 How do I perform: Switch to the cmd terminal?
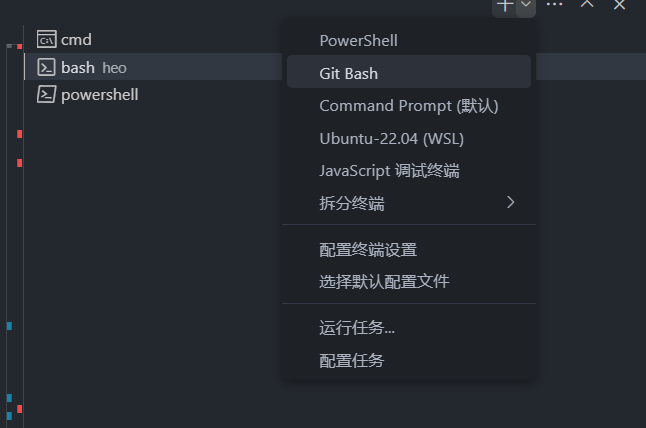pyautogui.click(x=76, y=40)
